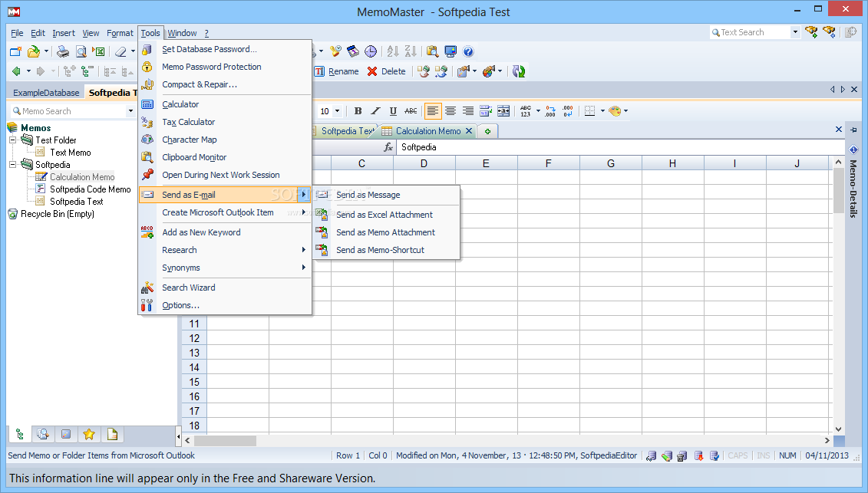Screen dimensions: 868x493
Task: Select column header F
Action: pos(549,163)
